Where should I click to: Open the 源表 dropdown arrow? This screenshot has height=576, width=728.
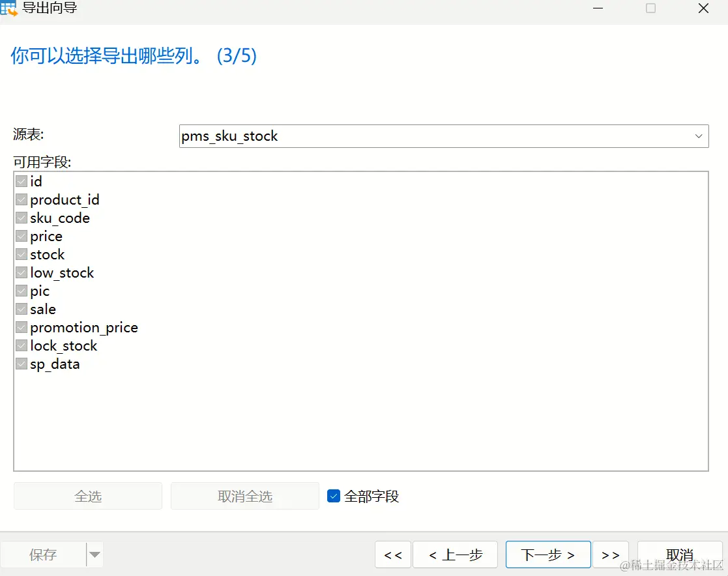pyautogui.click(x=698, y=136)
